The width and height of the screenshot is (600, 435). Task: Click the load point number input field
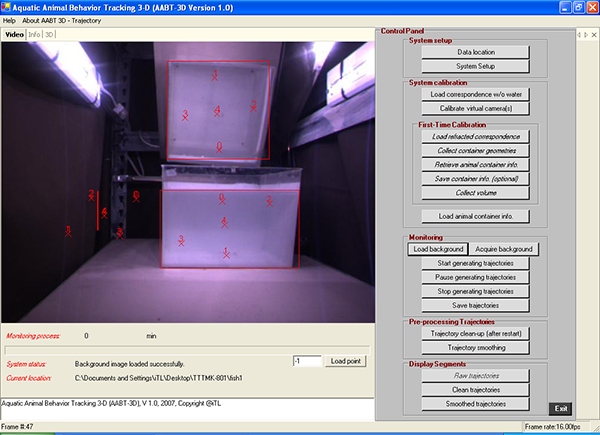click(x=307, y=361)
